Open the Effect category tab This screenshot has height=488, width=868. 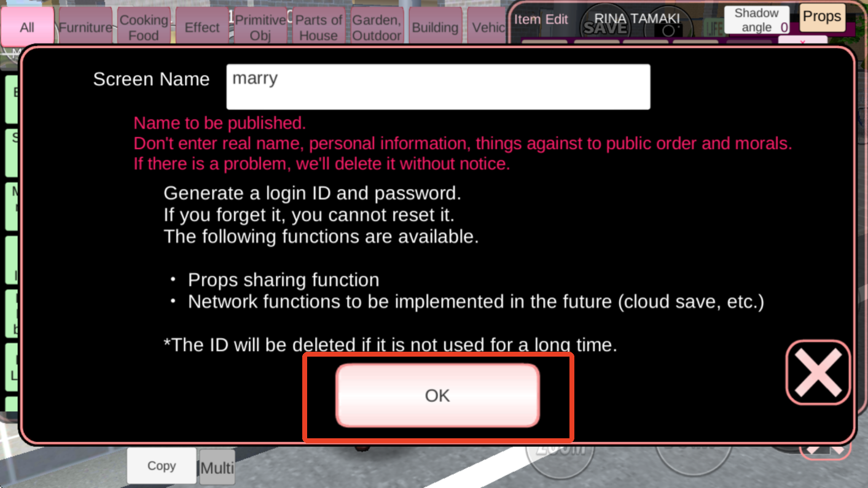click(x=202, y=27)
